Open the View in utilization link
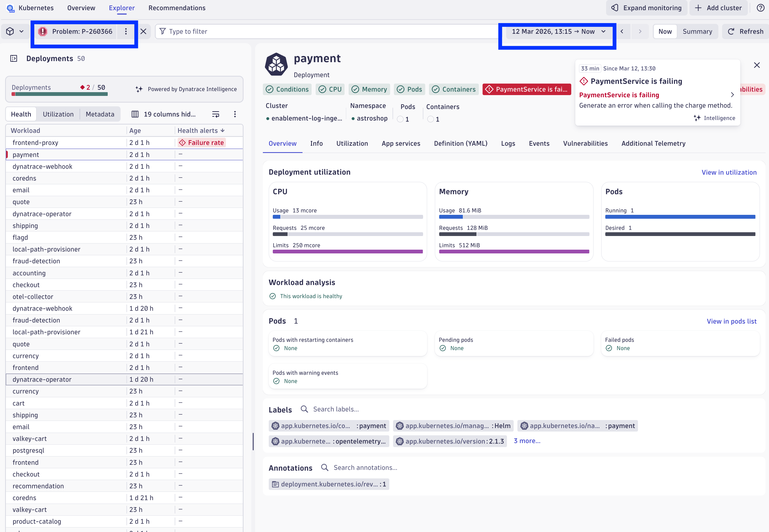 729,172
